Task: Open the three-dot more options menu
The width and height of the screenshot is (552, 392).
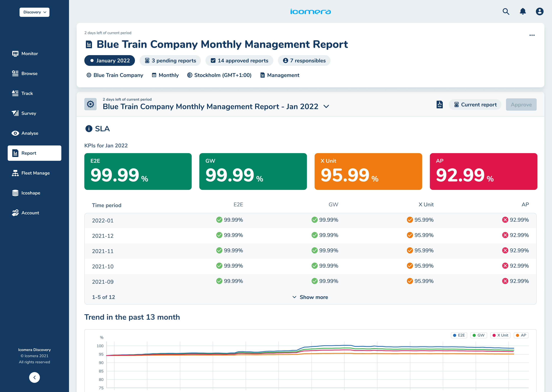Action: pos(532,35)
